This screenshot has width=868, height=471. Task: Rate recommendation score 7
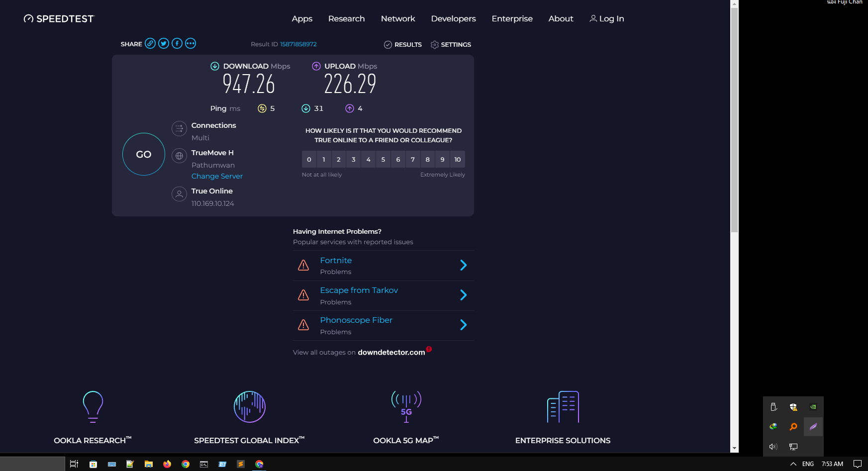click(x=413, y=159)
